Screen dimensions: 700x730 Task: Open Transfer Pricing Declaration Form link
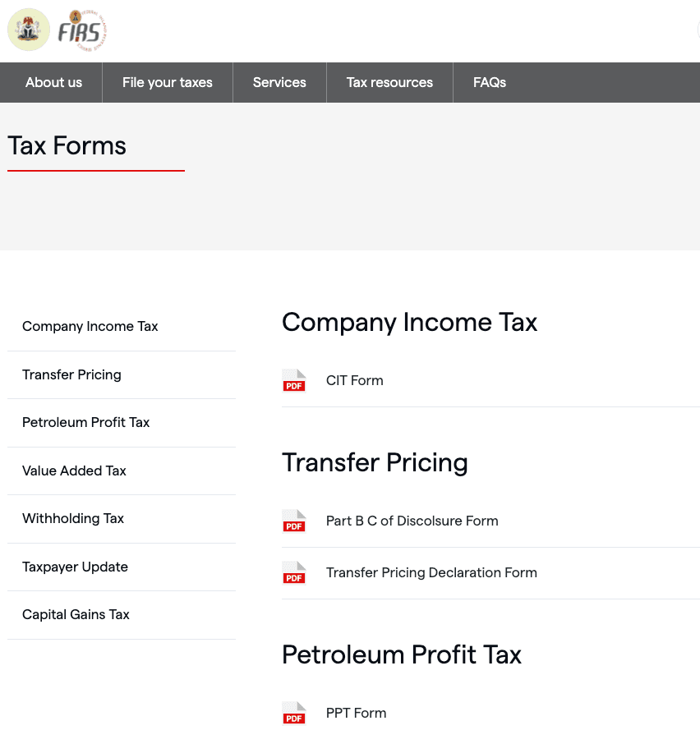(431, 573)
